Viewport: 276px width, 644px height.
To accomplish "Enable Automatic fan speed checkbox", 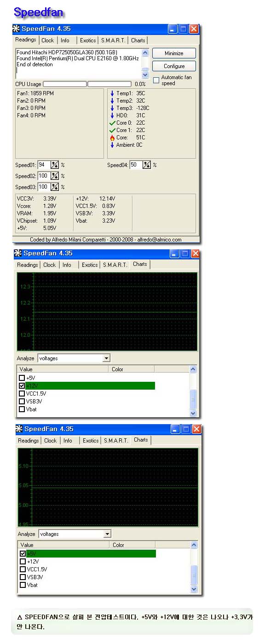I will [156, 80].
